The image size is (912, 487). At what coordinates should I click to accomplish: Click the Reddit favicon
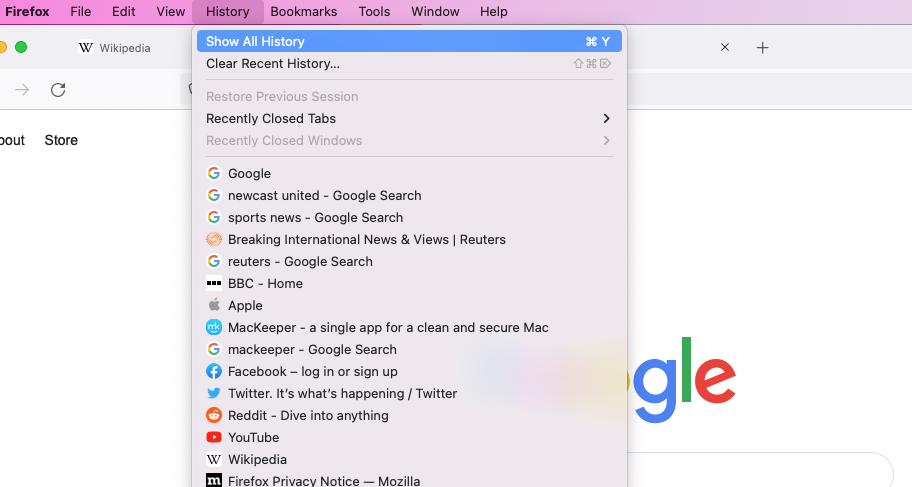click(x=214, y=415)
